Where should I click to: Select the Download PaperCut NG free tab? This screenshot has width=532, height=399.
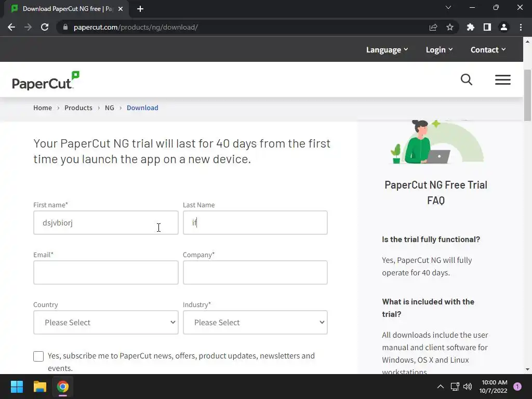[x=66, y=9]
